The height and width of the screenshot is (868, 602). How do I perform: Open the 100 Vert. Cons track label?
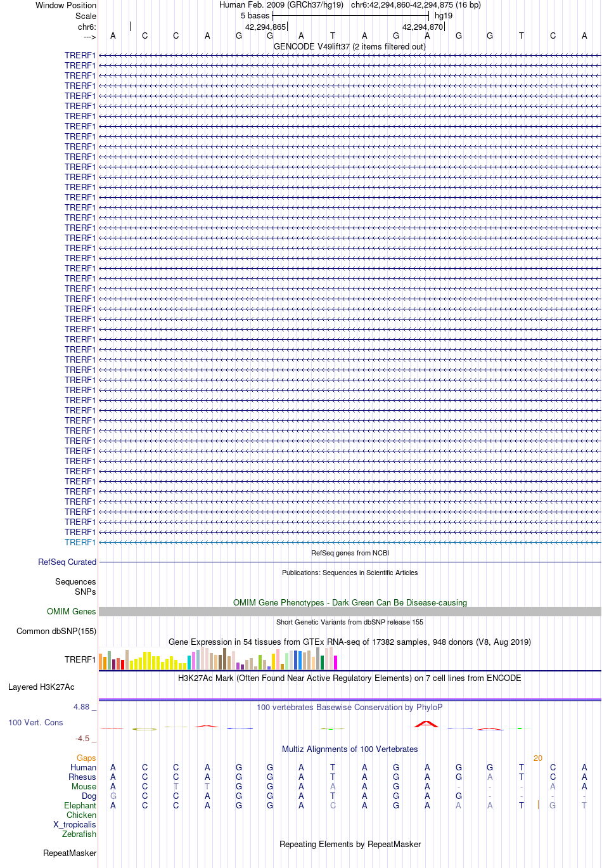click(x=35, y=722)
